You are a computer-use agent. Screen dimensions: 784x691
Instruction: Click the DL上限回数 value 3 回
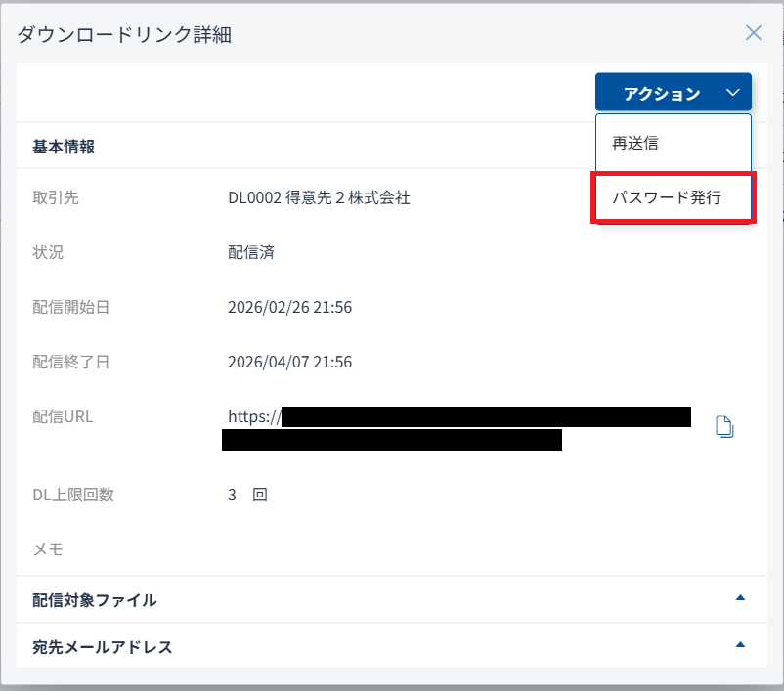[x=247, y=495]
